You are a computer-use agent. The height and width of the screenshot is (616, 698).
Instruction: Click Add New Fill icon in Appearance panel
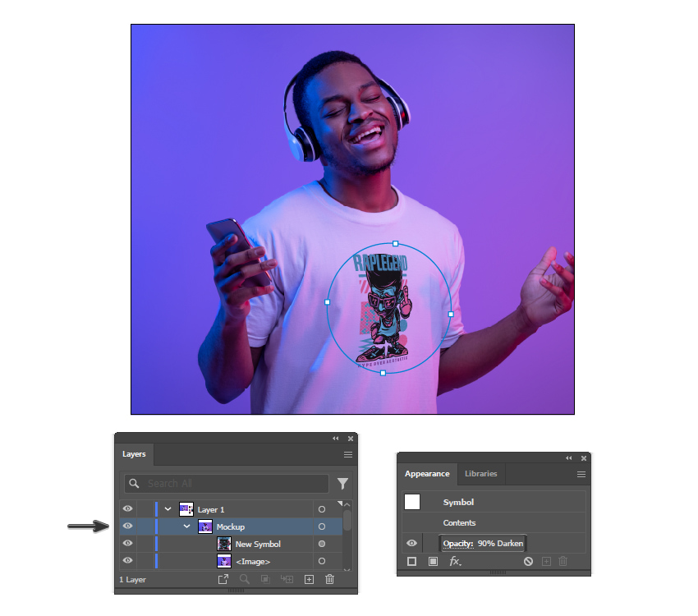pos(433,562)
